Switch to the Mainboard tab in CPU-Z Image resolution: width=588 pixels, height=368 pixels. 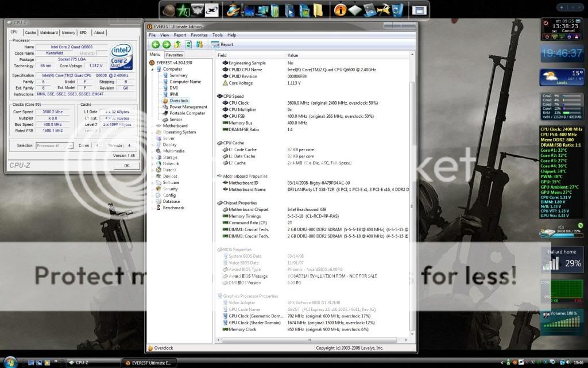tap(49, 33)
